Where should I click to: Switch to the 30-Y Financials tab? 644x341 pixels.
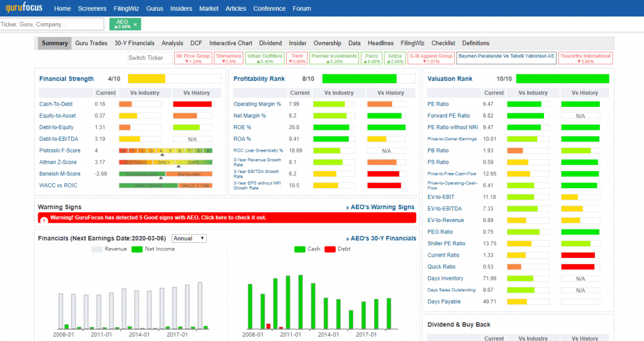click(x=135, y=43)
